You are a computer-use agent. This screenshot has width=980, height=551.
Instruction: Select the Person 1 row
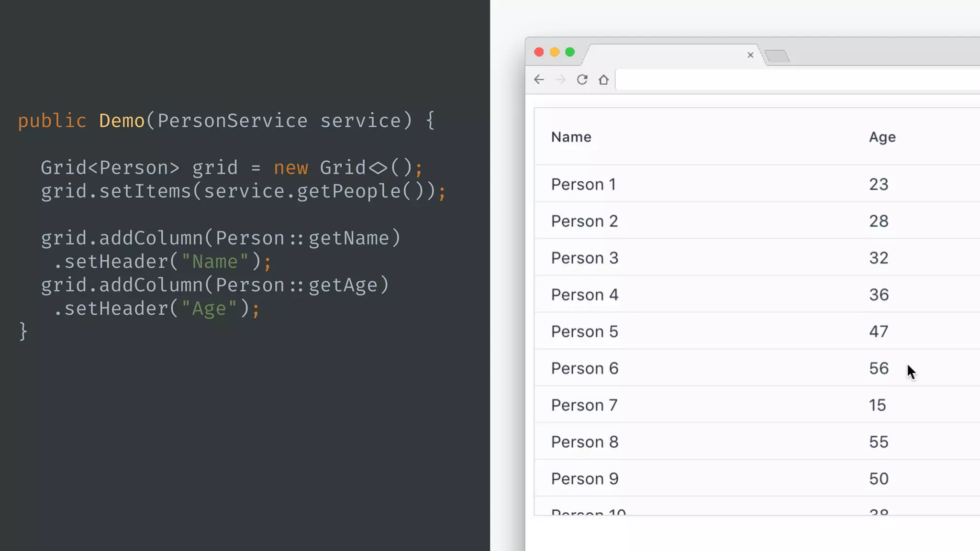point(583,185)
